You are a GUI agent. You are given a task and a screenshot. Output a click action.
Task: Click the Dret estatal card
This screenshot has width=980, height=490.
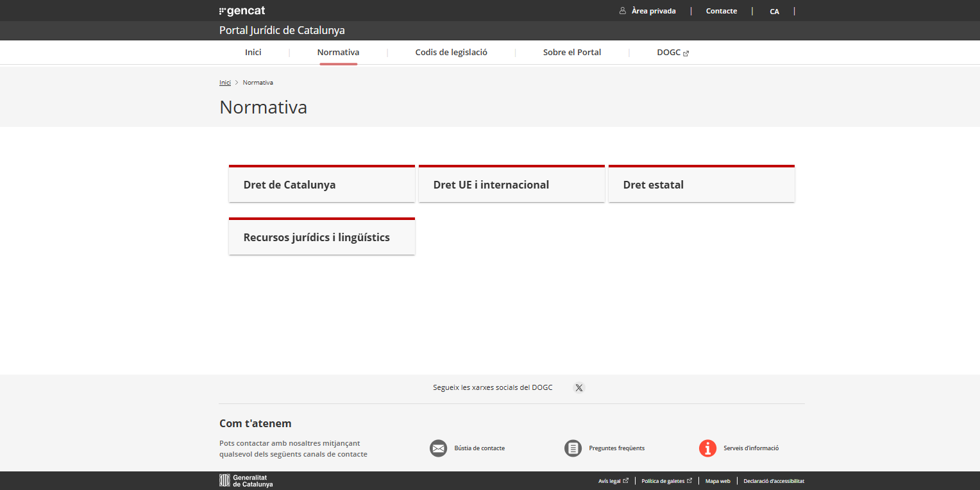[701, 184]
